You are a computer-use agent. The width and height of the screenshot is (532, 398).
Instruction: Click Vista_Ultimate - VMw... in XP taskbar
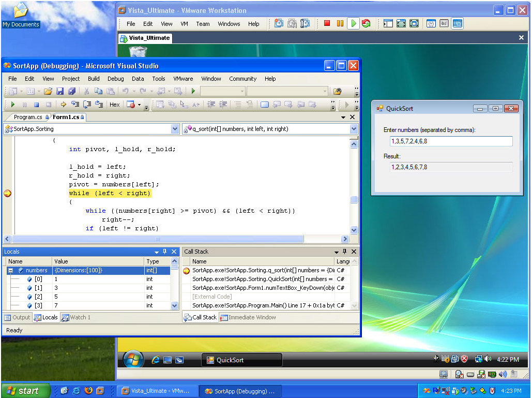pos(156,391)
